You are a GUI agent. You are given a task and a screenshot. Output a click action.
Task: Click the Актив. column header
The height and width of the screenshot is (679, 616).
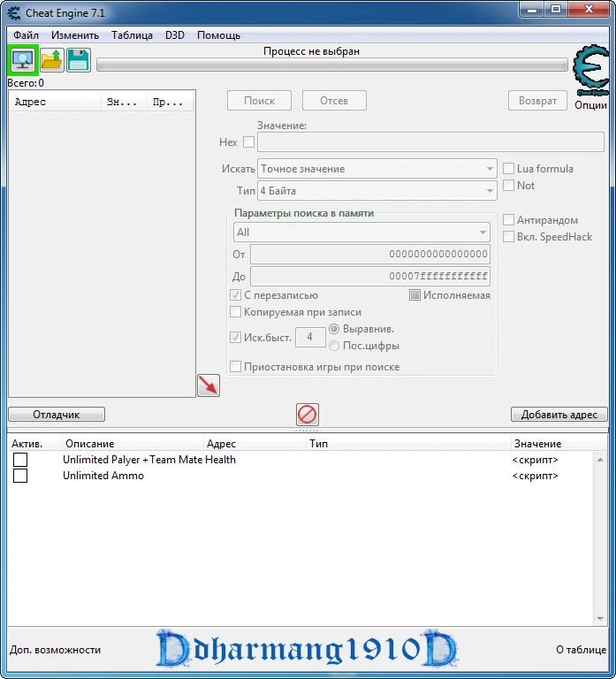point(34,444)
